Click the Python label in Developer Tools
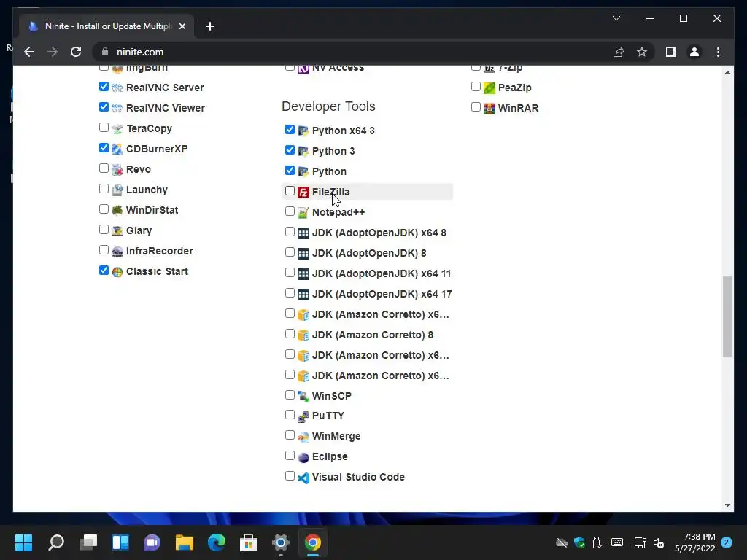The width and height of the screenshot is (747, 560). (329, 171)
